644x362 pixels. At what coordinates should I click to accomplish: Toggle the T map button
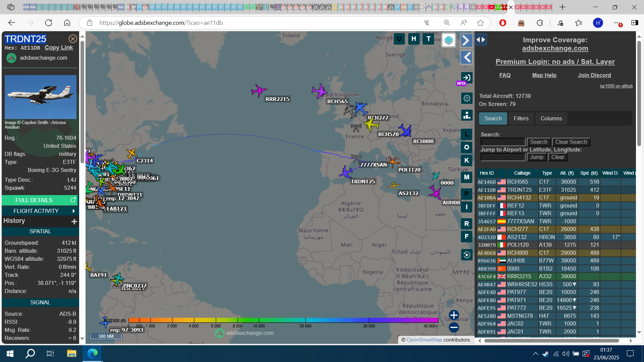[x=428, y=39]
